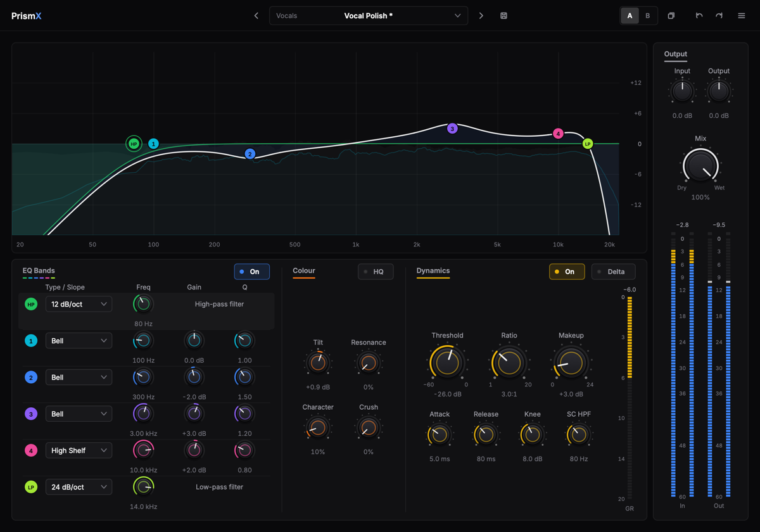Open the LP 24 dB/oct slope dropdown
Screen dimensions: 760x532
point(79,487)
